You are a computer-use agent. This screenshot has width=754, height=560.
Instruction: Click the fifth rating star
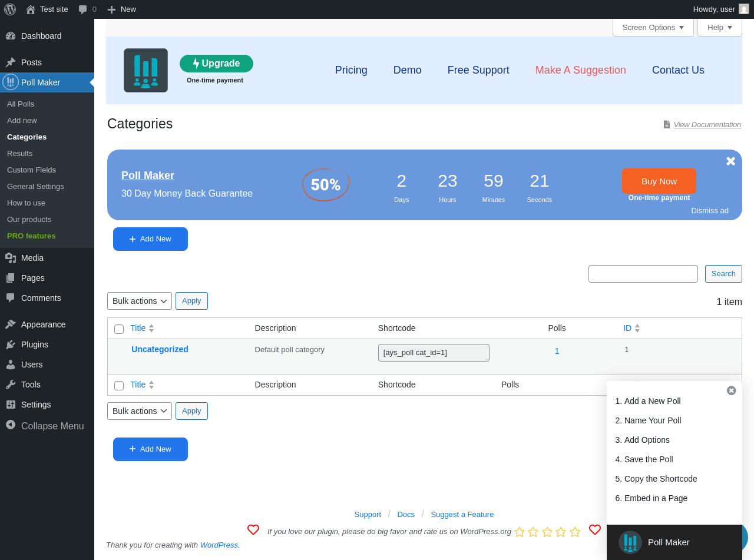coord(575,532)
